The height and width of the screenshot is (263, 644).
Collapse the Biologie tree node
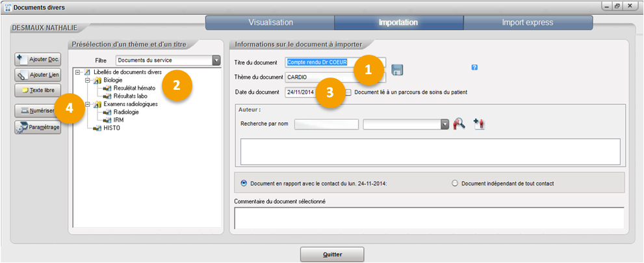tap(87, 80)
